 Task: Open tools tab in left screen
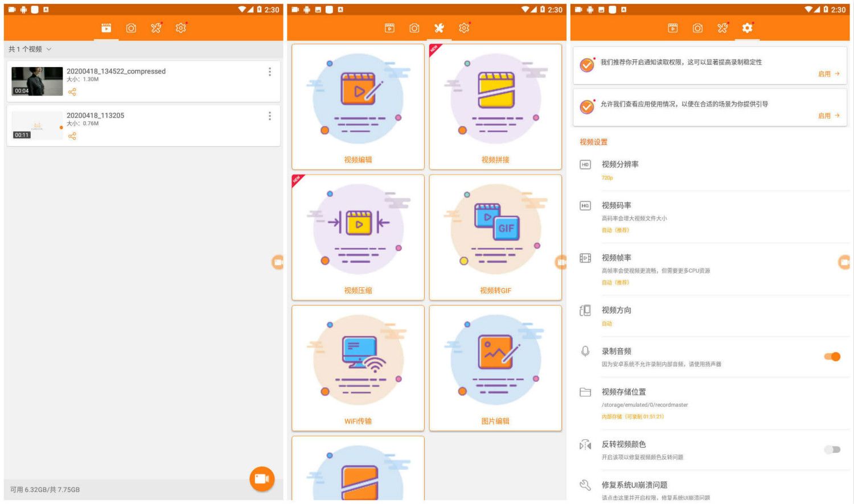tap(156, 28)
